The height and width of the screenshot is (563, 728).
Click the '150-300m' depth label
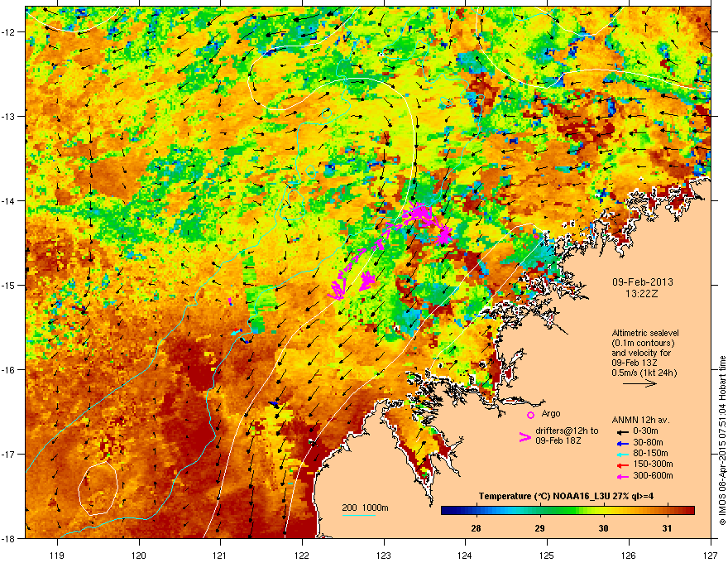pos(653,464)
